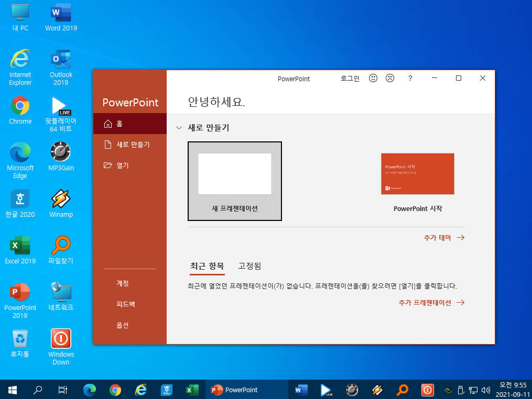
Task: Open the Winamp desktop icon
Action: click(x=61, y=203)
